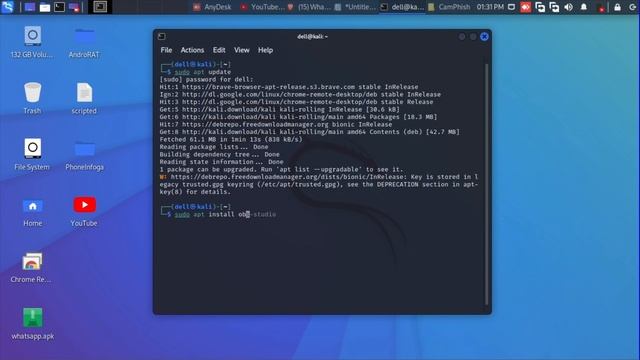Open the 132 GB Volume desktop icon
The image size is (640, 360).
pyautogui.click(x=32, y=42)
